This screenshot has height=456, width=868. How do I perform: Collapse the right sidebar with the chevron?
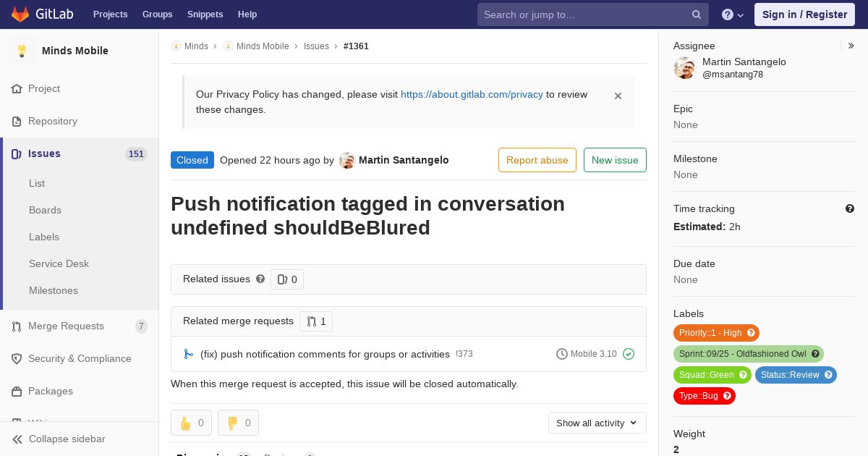point(851,46)
